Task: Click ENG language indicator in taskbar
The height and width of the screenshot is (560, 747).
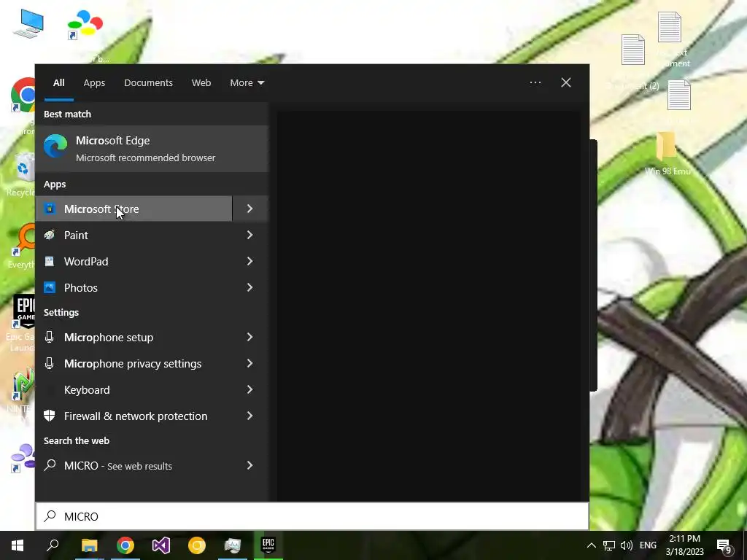Action: tap(648, 545)
